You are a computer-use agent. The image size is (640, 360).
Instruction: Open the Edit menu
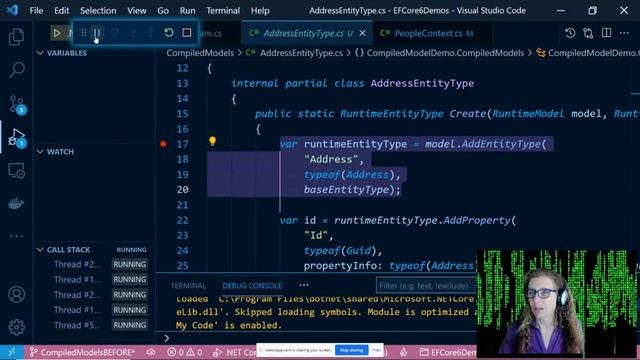(x=62, y=11)
